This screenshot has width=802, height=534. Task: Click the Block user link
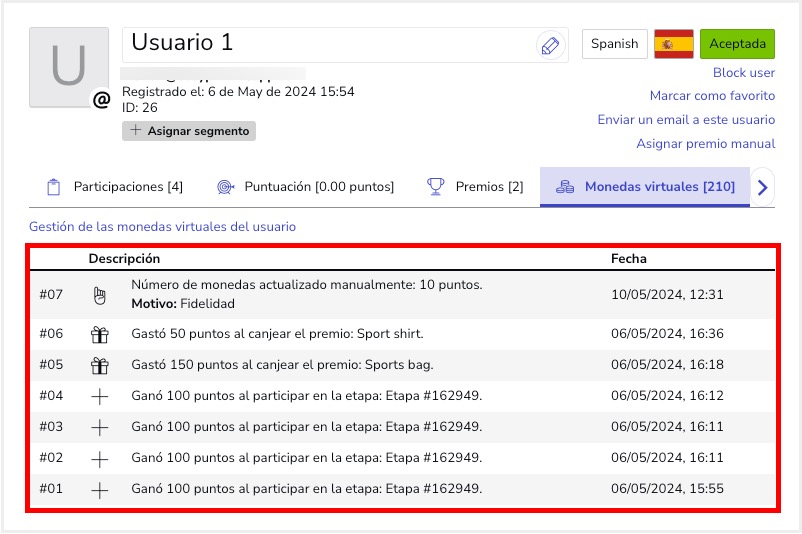click(743, 73)
